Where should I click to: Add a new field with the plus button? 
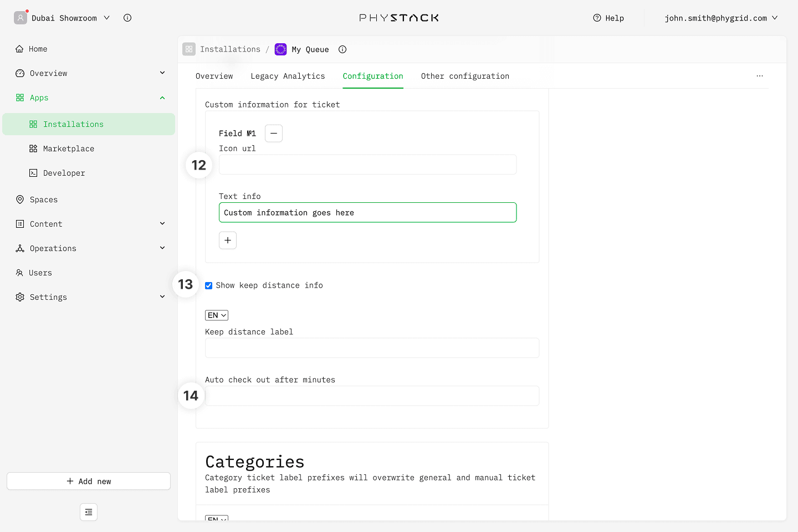(228, 241)
